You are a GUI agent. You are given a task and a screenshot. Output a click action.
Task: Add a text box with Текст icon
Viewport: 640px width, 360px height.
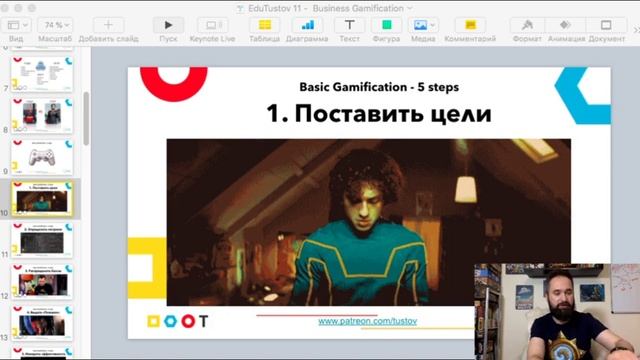click(x=349, y=25)
